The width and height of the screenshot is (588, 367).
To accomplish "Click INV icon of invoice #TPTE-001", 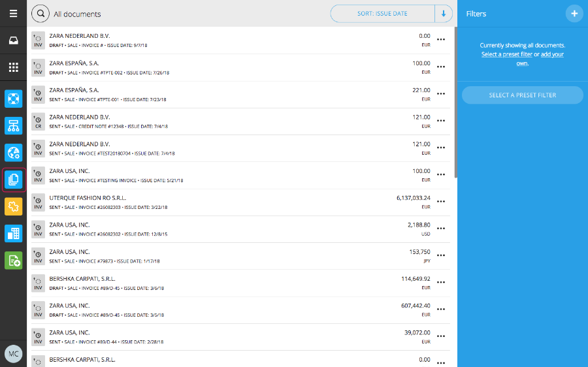I will pyautogui.click(x=38, y=95).
